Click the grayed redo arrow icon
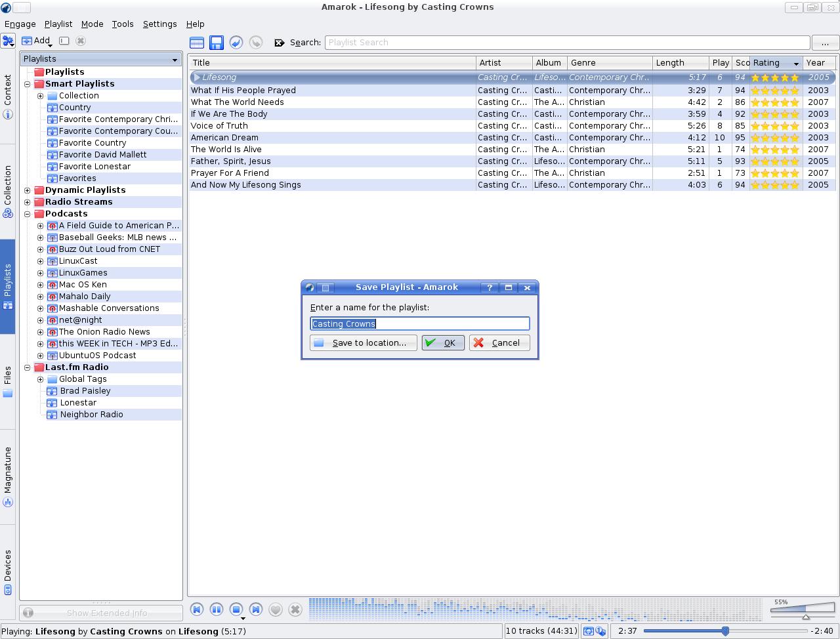The height and width of the screenshot is (639, 840). pos(256,43)
